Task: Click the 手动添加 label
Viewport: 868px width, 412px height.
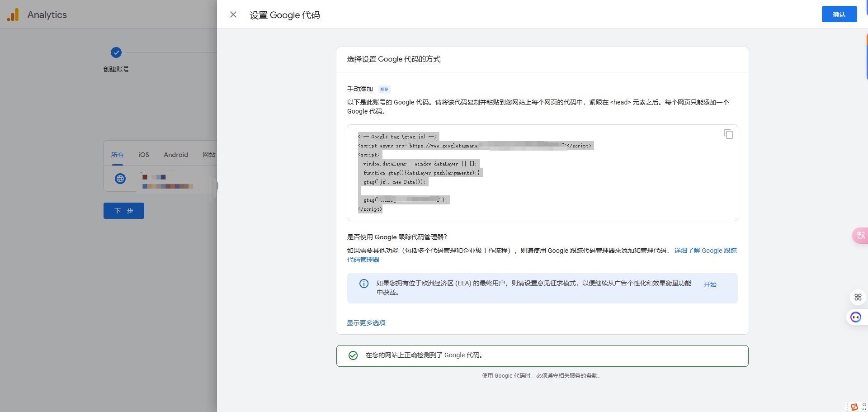Action: (360, 89)
